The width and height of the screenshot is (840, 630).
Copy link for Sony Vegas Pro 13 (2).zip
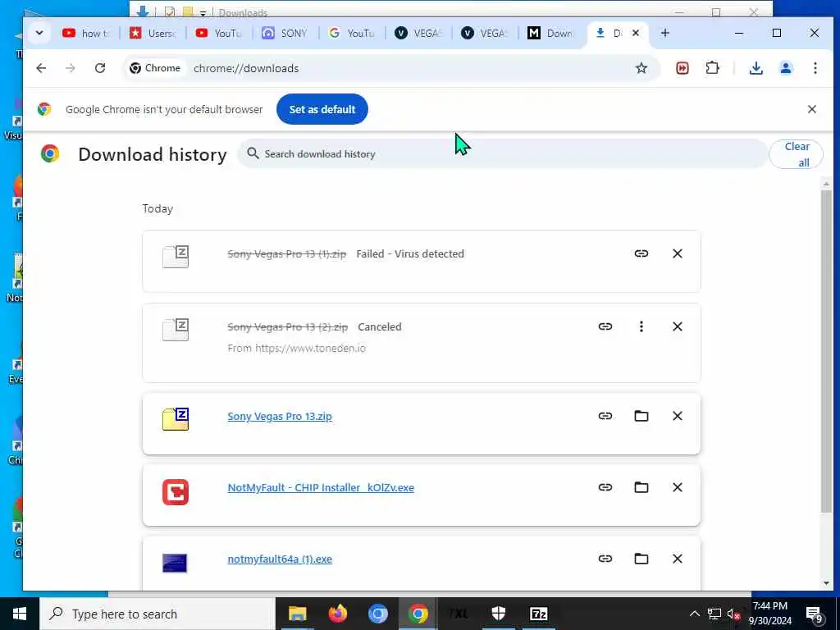(x=605, y=326)
